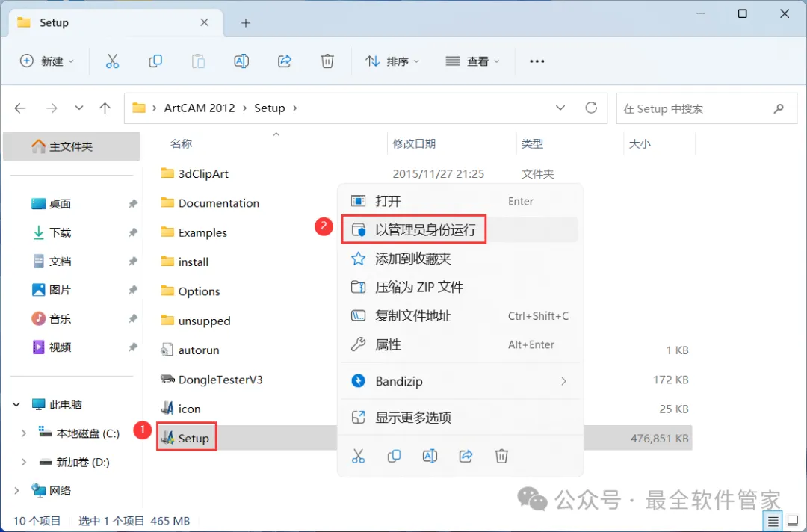Image resolution: width=807 pixels, height=532 pixels.
Task: Expand the 本地磁盘 (C:) node
Action: pos(24,433)
